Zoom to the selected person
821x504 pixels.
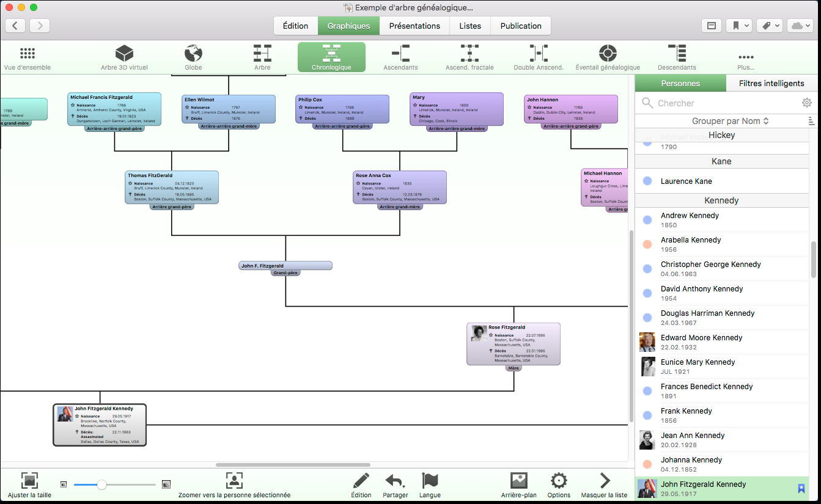(234, 485)
